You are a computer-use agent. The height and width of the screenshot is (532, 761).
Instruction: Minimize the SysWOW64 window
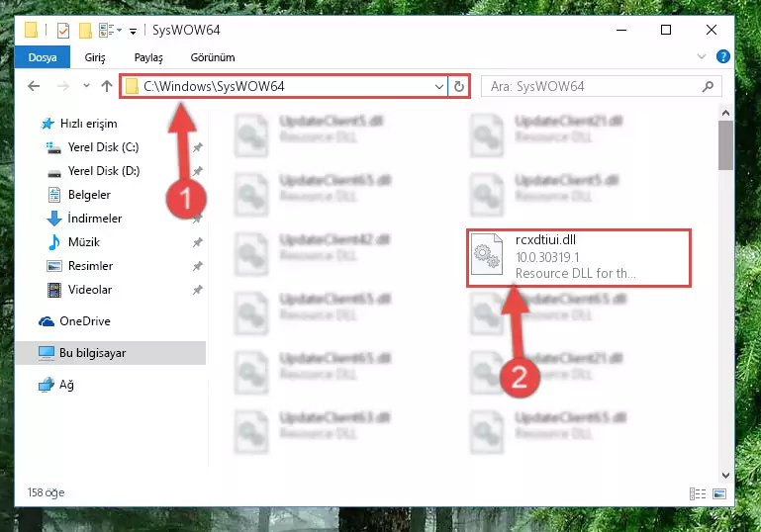(x=621, y=30)
